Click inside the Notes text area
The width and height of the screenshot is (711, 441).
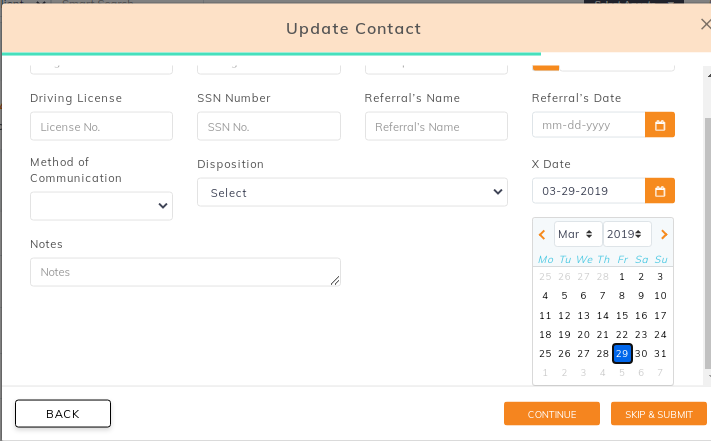point(185,272)
